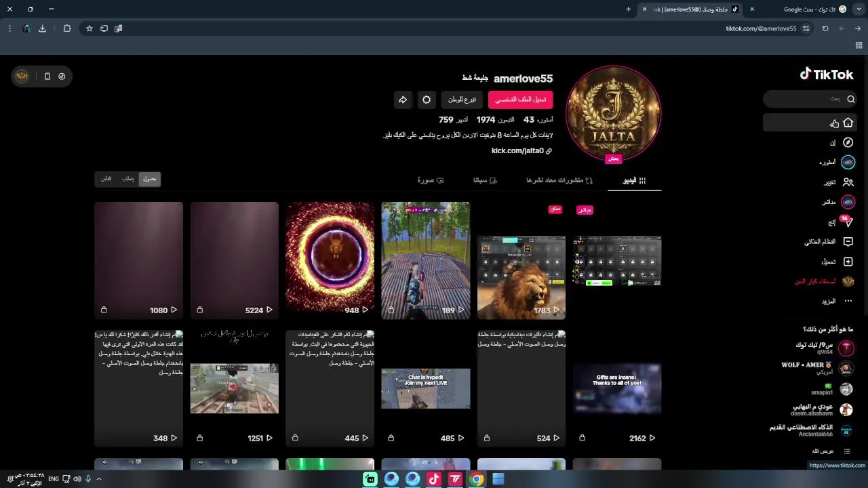Click the TikTok logo in the sidebar
This screenshot has height=488, width=868.
pyautogui.click(x=827, y=74)
